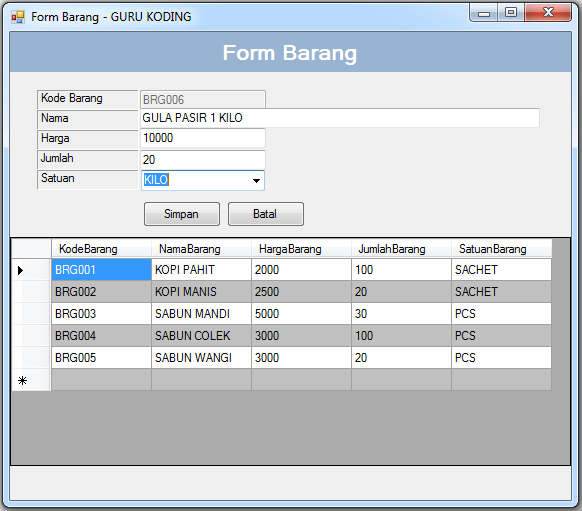The height and width of the screenshot is (511, 582).
Task: Select cell BRG002
Action: (x=101, y=292)
